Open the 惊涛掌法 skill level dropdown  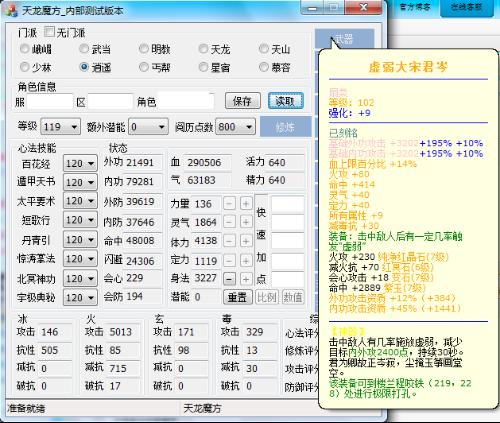80,259
